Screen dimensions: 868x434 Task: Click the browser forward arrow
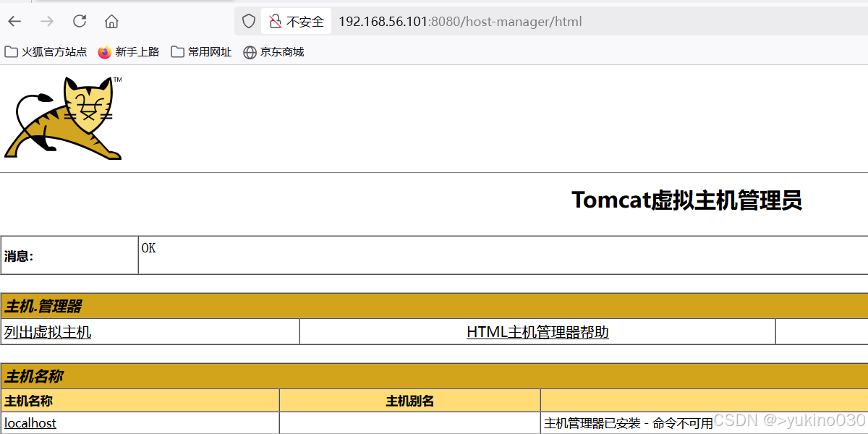coord(47,22)
